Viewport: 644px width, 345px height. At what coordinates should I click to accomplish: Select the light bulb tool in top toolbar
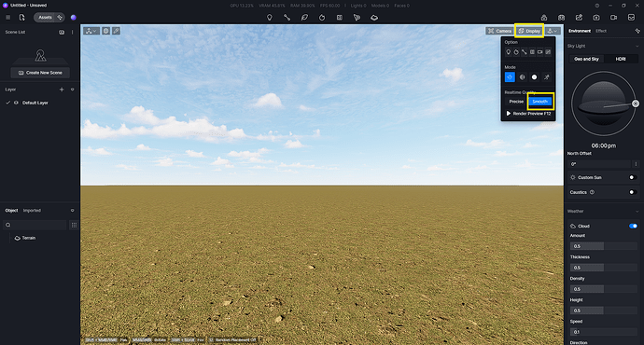pos(270,18)
